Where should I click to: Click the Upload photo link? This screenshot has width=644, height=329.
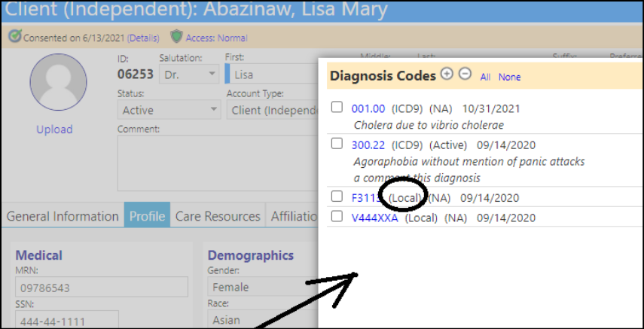pyautogui.click(x=54, y=129)
